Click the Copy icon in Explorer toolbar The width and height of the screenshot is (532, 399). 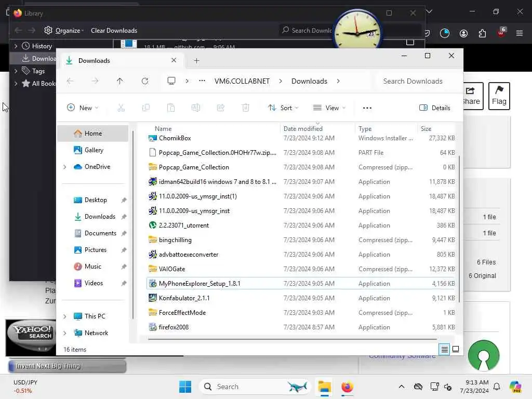pos(146,108)
